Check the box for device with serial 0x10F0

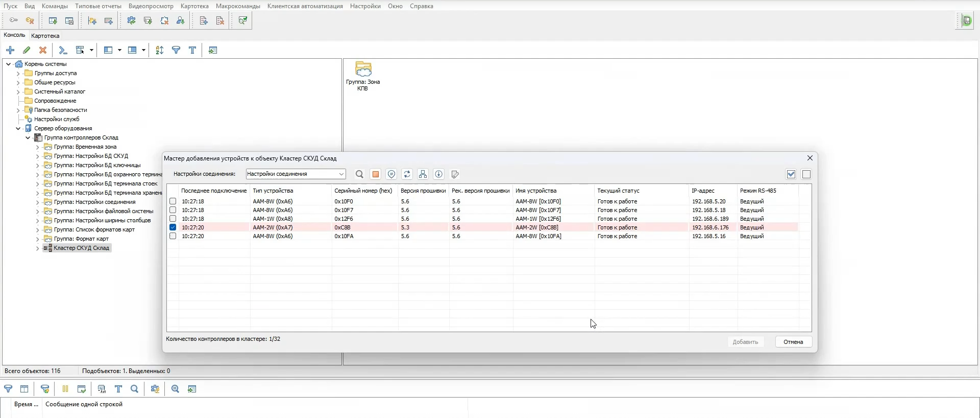173,201
